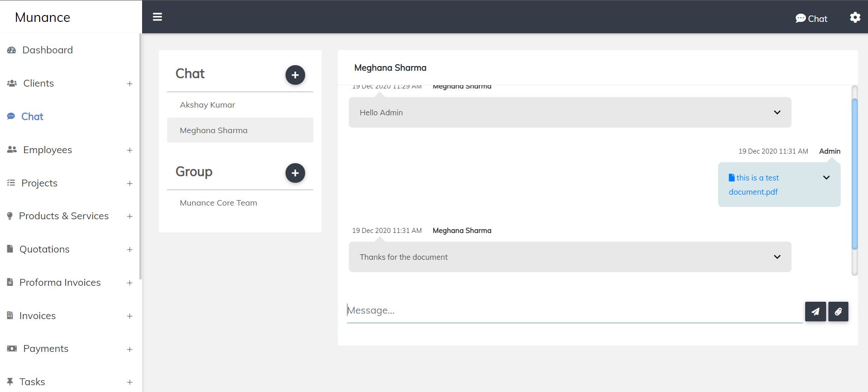Expand Payments submenu plus
The width and height of the screenshot is (868, 392).
(130, 350)
